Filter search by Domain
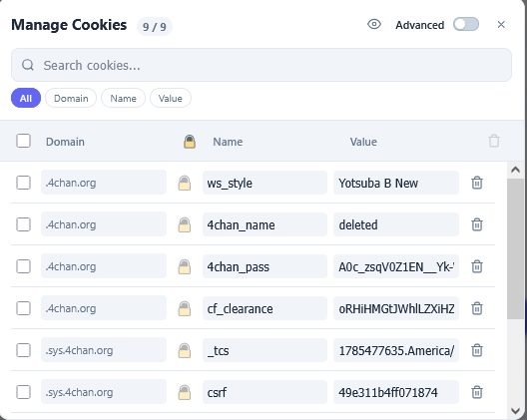Screen dimensions: 527x420 [x=71, y=98]
